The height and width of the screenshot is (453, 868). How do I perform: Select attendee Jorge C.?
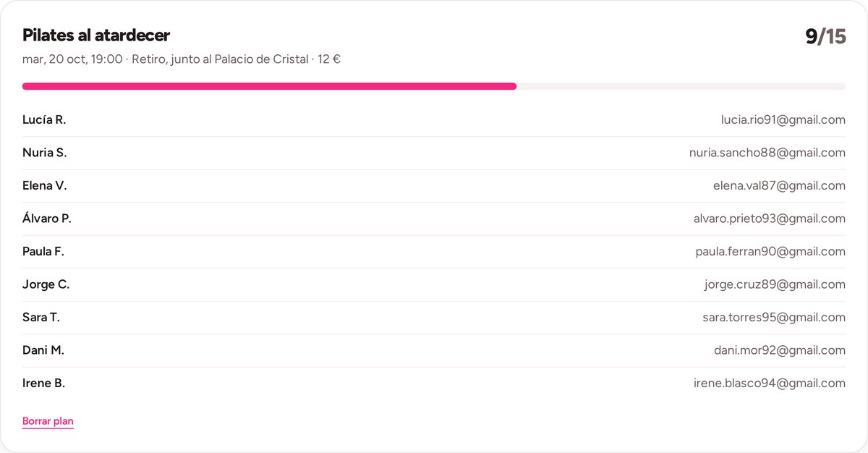(46, 284)
